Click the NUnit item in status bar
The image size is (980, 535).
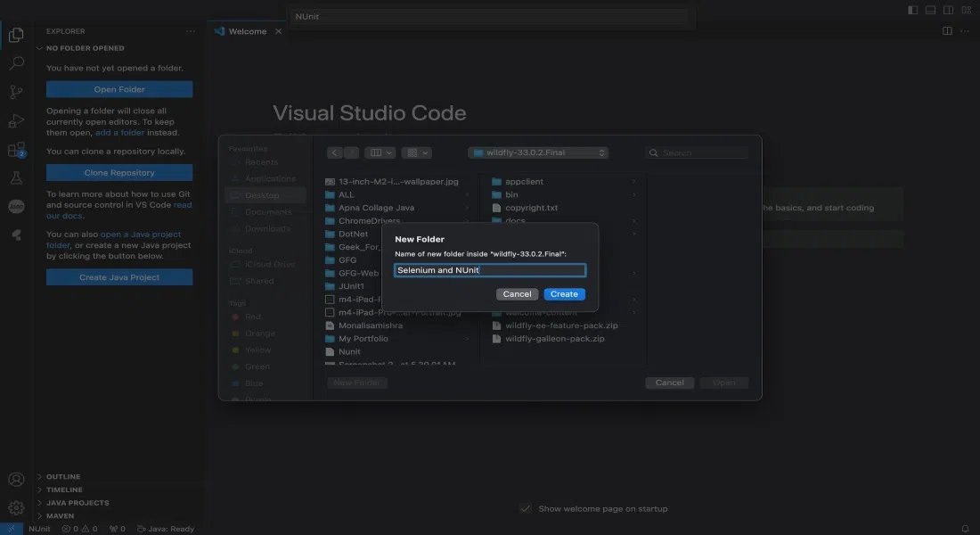(x=39, y=529)
